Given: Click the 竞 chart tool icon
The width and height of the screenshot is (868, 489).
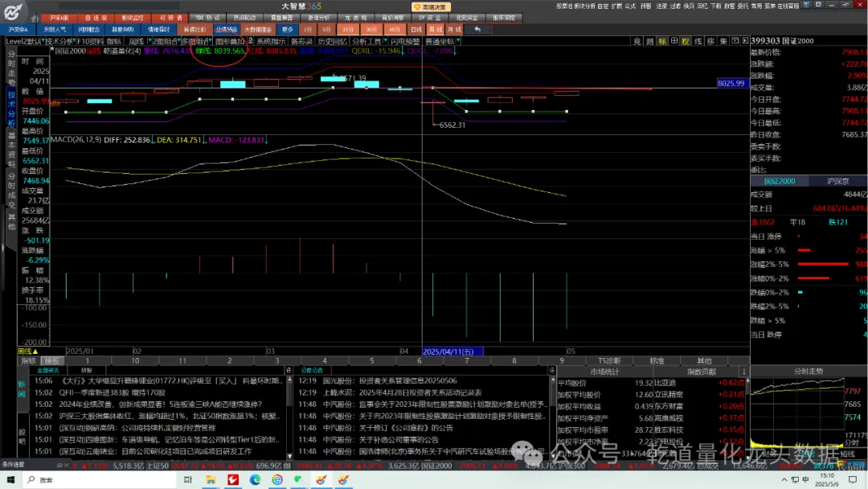Looking at the screenshot, I should (x=637, y=42).
